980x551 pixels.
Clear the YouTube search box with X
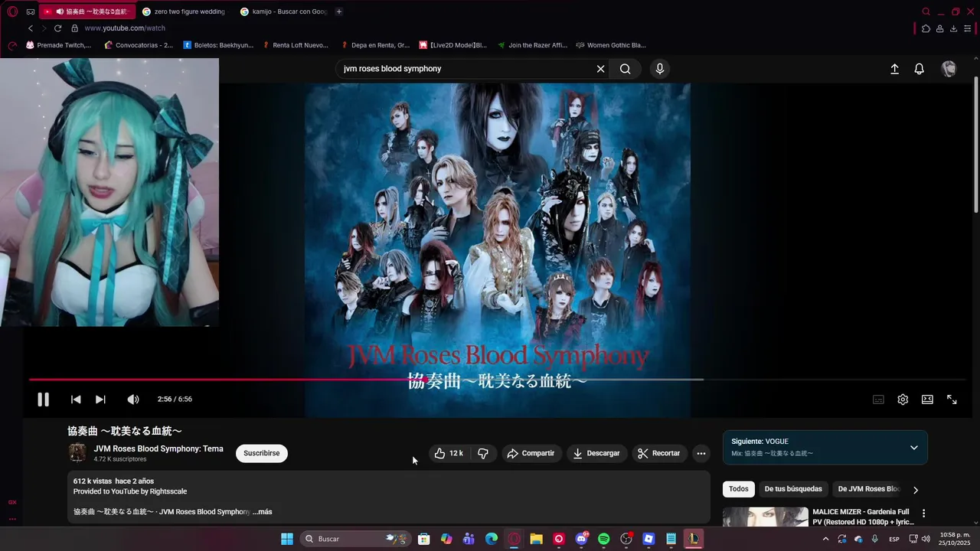coord(600,69)
